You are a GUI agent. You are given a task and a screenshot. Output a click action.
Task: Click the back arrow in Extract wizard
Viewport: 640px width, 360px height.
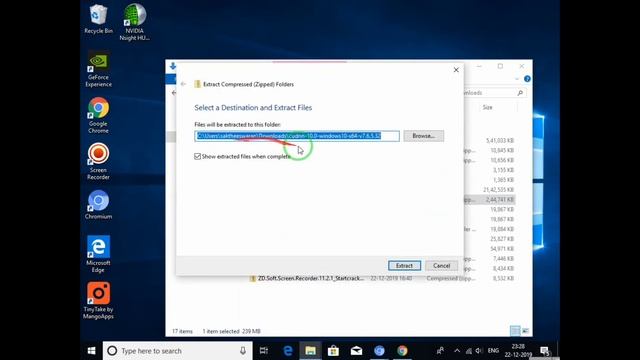(183, 84)
